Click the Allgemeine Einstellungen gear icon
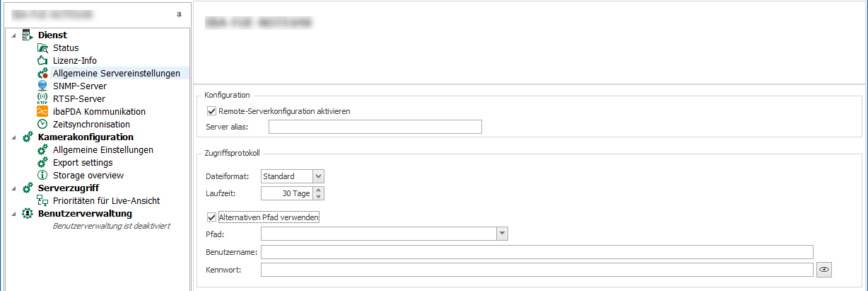Viewport: 868px width, 291px height. [42, 149]
